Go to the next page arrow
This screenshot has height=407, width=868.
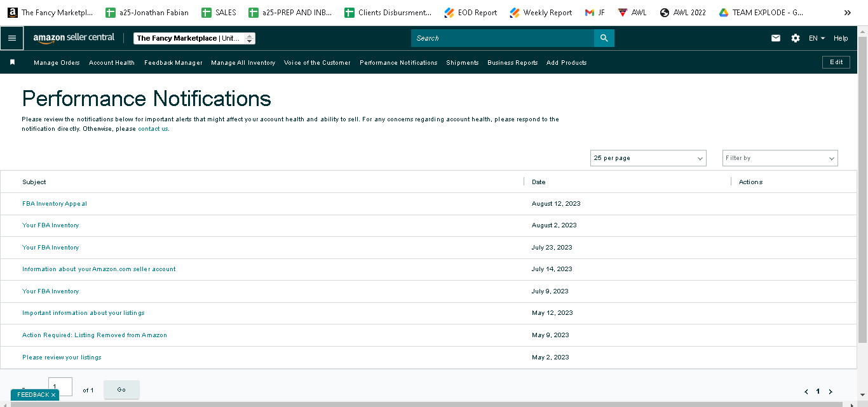831,392
